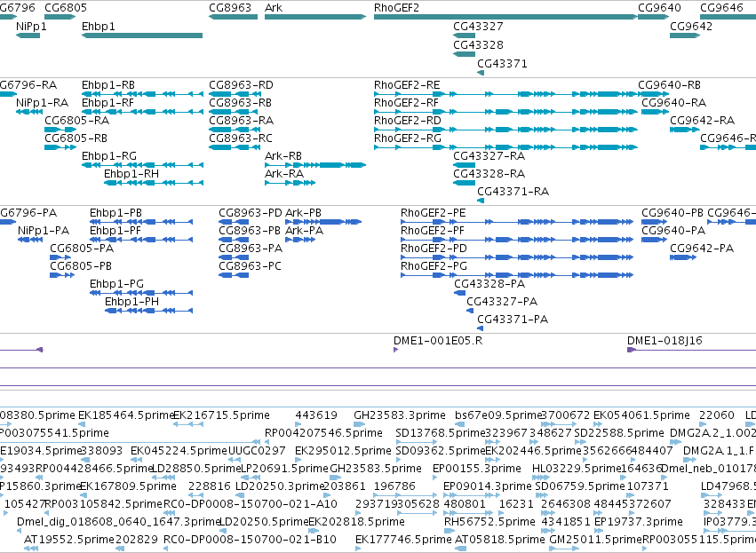Select the Ark gene feature

[315, 17]
